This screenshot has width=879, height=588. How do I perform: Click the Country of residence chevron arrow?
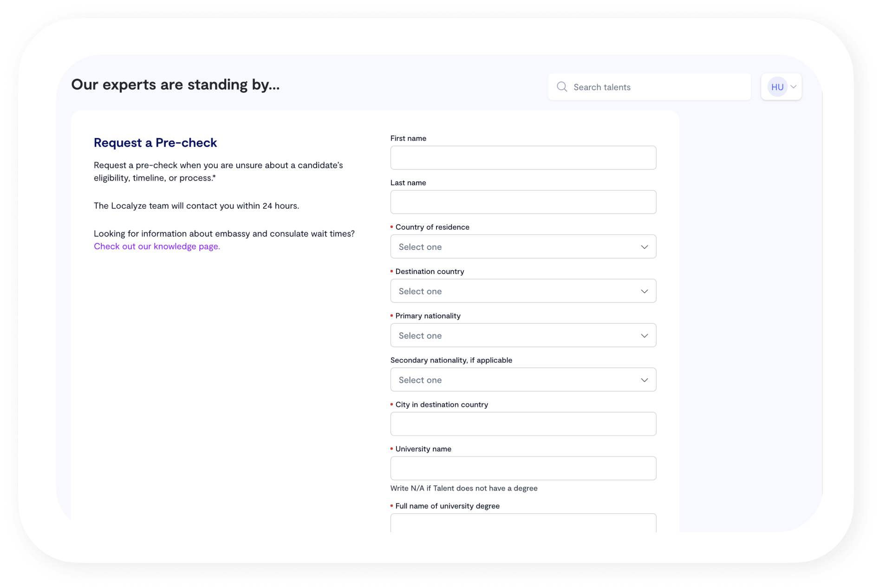644,247
